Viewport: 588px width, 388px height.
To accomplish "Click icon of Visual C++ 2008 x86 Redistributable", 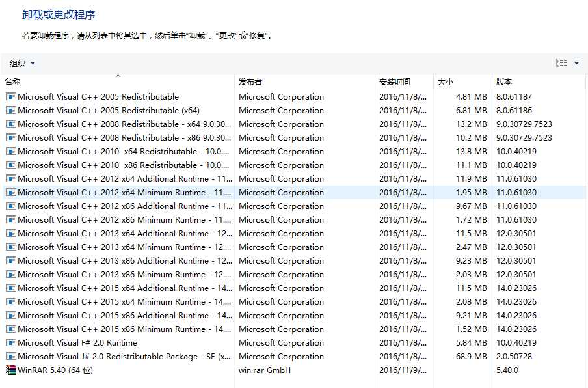I will pyautogui.click(x=11, y=138).
